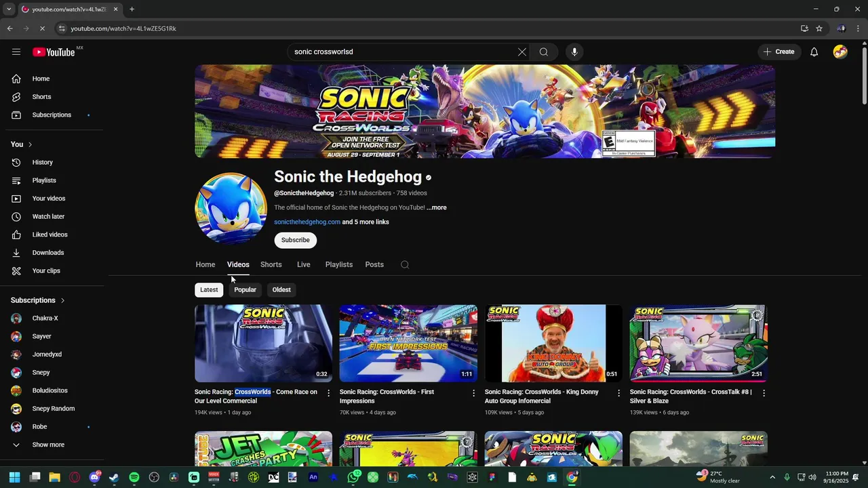Show hidden system tray icons
868x488 pixels.
(x=772, y=477)
